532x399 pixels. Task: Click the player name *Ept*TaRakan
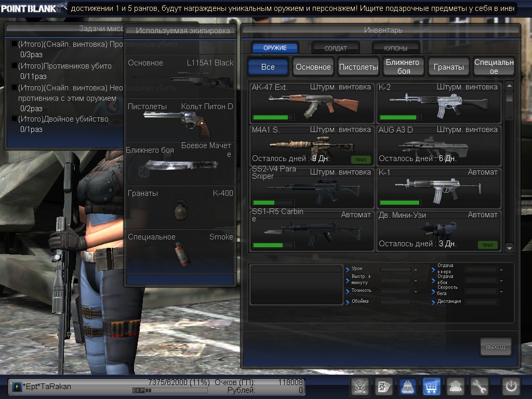pos(47,387)
